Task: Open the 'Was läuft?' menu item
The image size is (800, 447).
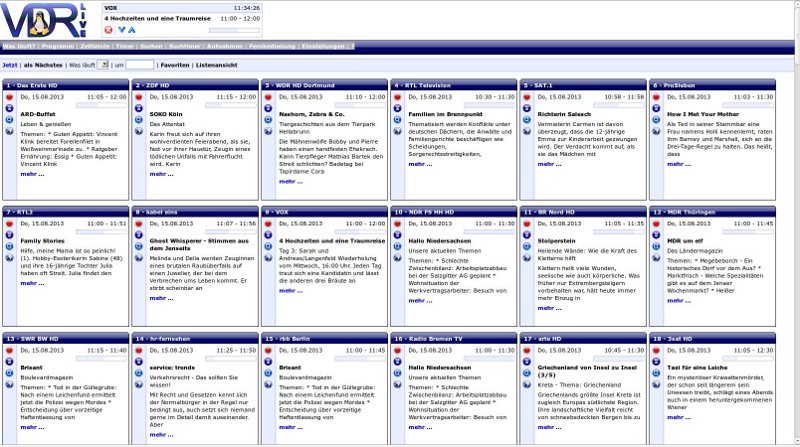Action: [x=19, y=46]
